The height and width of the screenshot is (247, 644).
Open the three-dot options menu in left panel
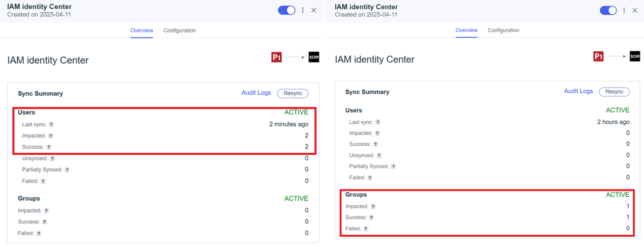(x=303, y=10)
